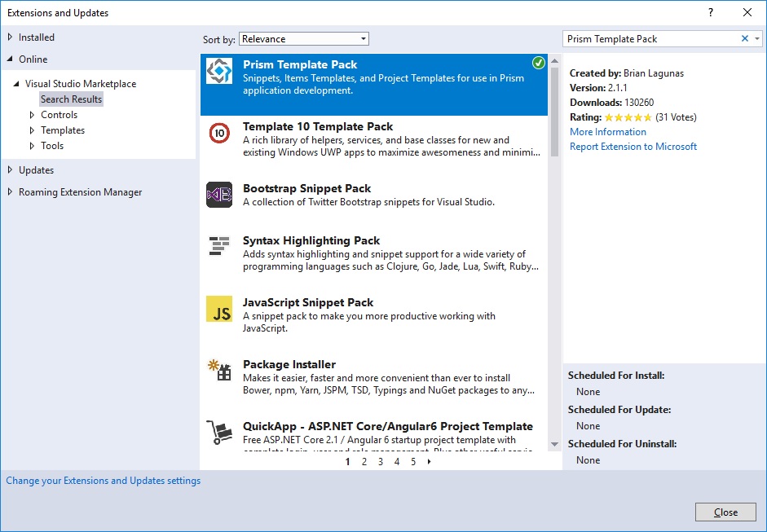This screenshot has height=532, width=767.
Task: Click the Template 10 red circle icon
Action: coord(219,133)
